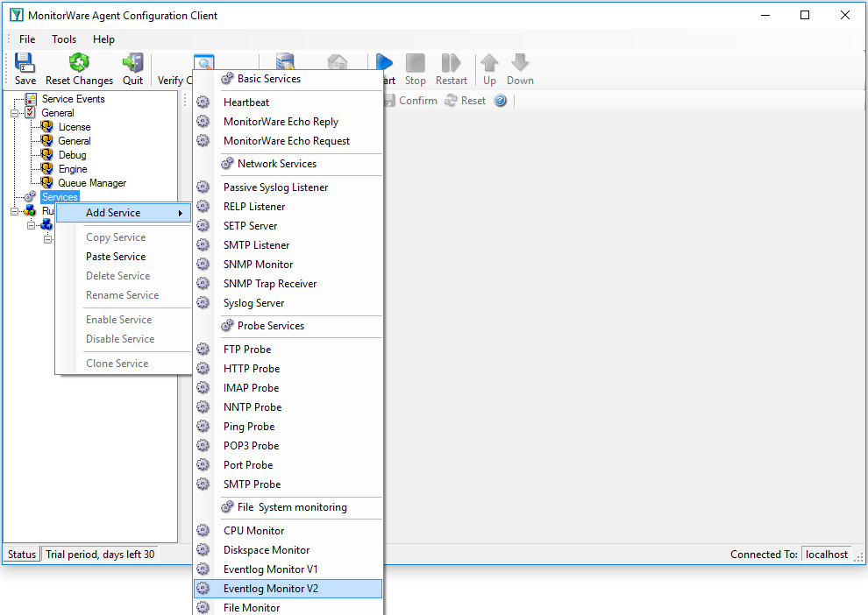This screenshot has height=615, width=868.
Task: Click the Down arrow toolbar icon
Action: 520,63
